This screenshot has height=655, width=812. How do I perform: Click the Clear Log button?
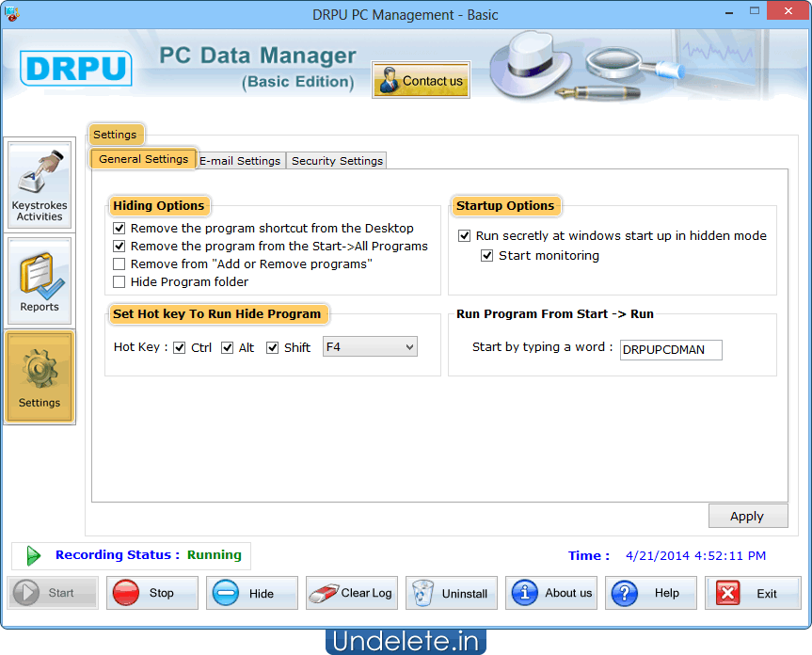(x=352, y=593)
